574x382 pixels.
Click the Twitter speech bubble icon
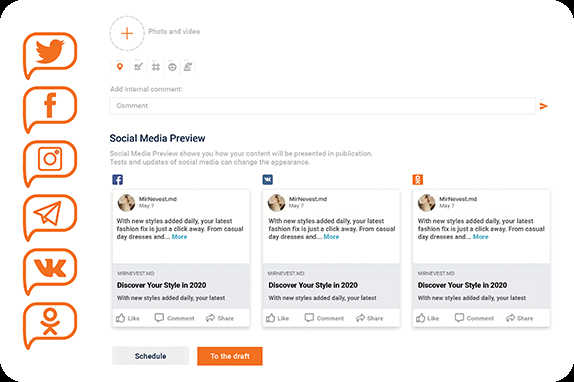50,55
